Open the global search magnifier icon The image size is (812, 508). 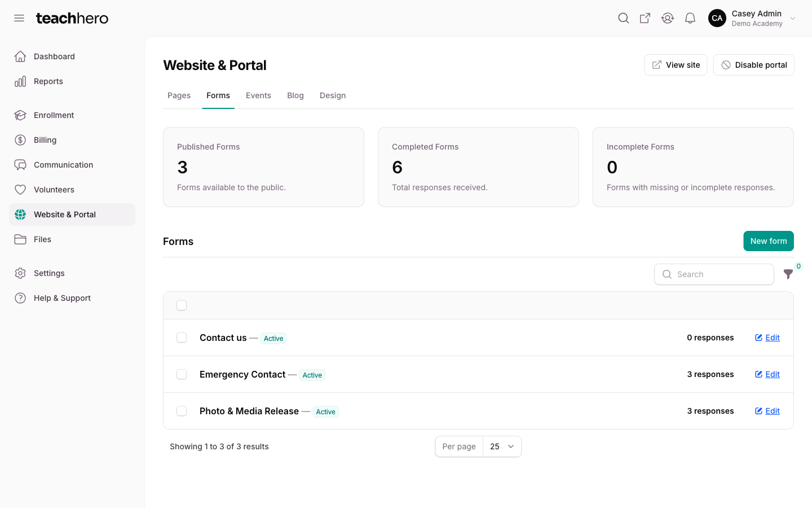(623, 18)
